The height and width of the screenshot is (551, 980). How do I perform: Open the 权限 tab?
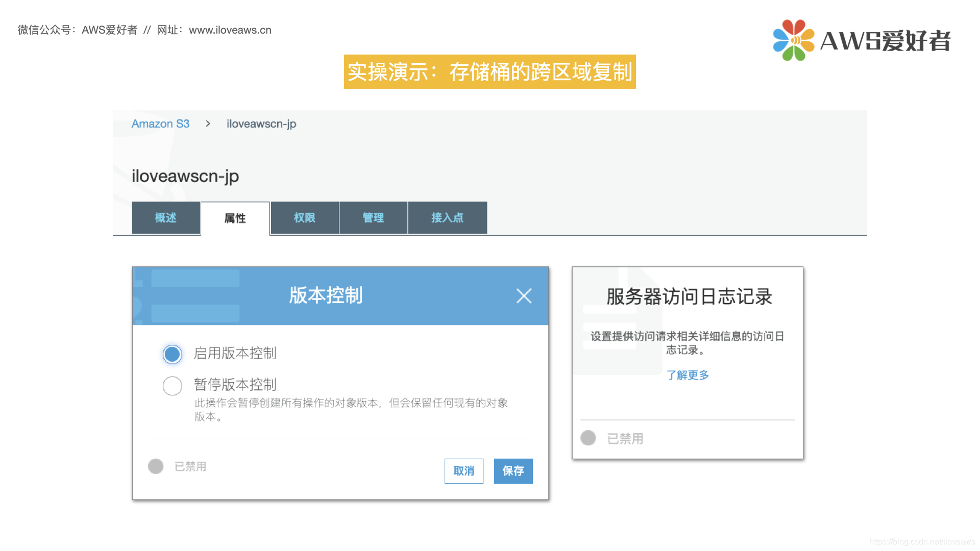coord(304,218)
